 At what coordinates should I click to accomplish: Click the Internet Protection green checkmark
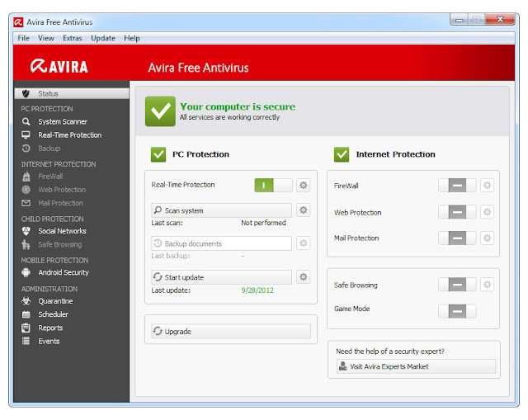342,154
